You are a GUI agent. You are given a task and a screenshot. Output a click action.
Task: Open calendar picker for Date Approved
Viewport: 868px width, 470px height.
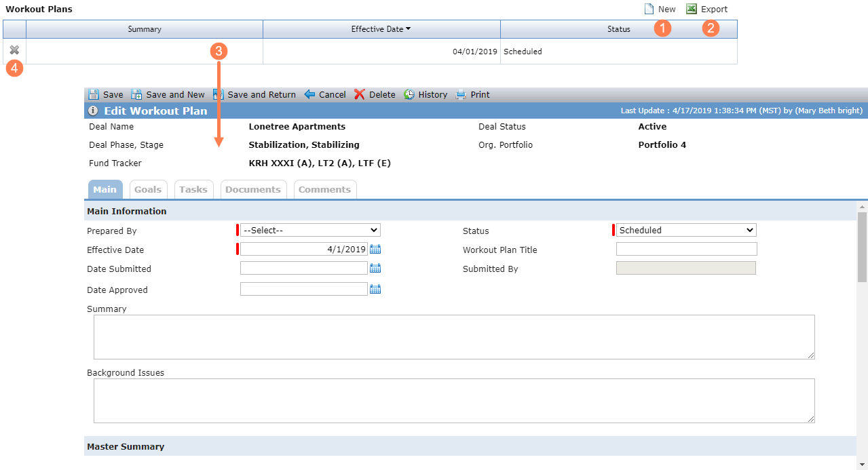375,290
